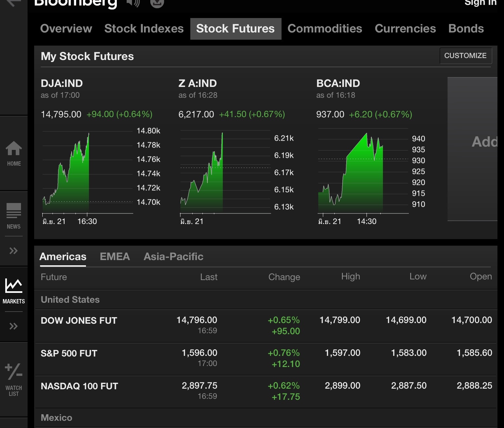Expand the Markets submenu chevrons

13,326
